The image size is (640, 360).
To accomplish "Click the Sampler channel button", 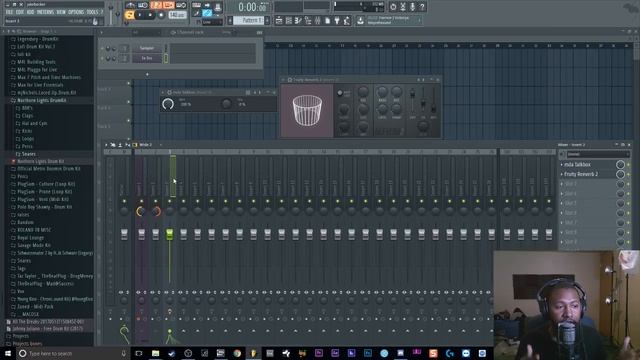I will pos(147,48).
